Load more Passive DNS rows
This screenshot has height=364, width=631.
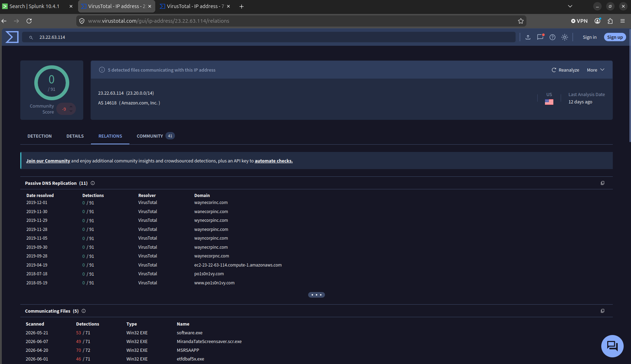316,295
